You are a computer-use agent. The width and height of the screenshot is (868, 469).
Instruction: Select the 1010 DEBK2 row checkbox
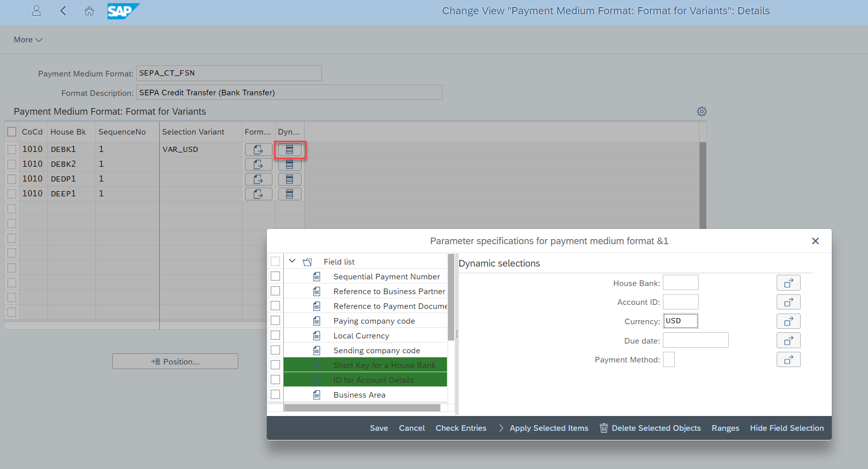coord(12,164)
